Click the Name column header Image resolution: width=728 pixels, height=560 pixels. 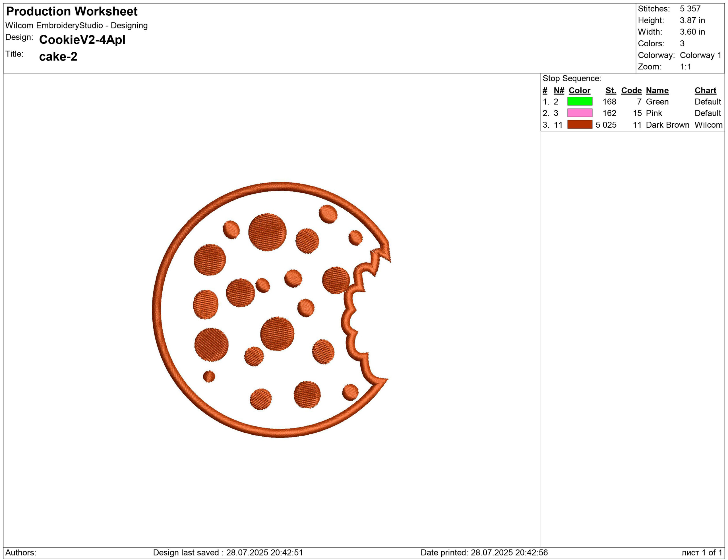(x=657, y=91)
